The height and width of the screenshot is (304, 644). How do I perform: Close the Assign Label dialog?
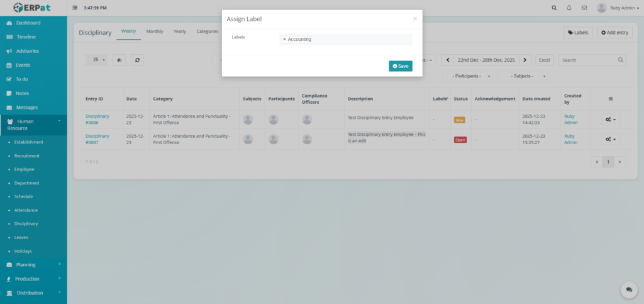tap(414, 19)
